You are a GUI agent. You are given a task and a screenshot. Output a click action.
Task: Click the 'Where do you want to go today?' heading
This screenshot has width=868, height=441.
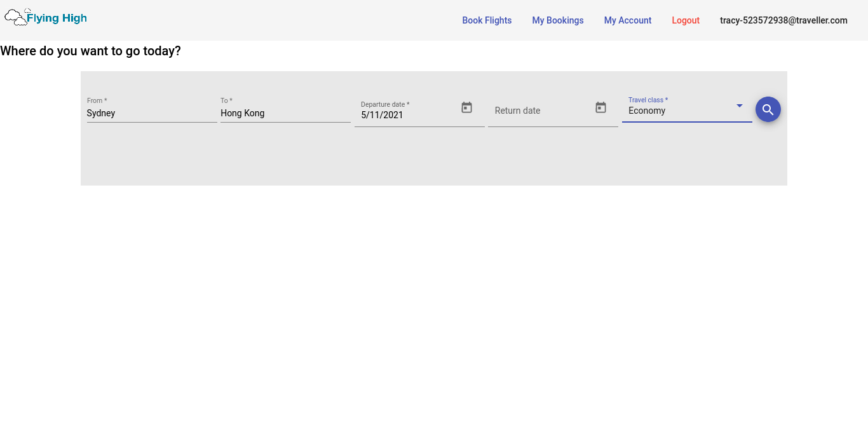90,51
